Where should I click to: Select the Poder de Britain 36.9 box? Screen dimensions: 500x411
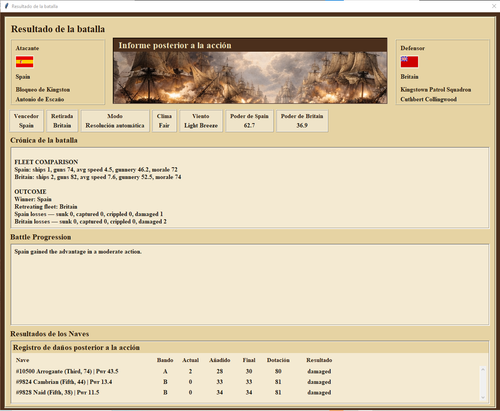pyautogui.click(x=302, y=121)
